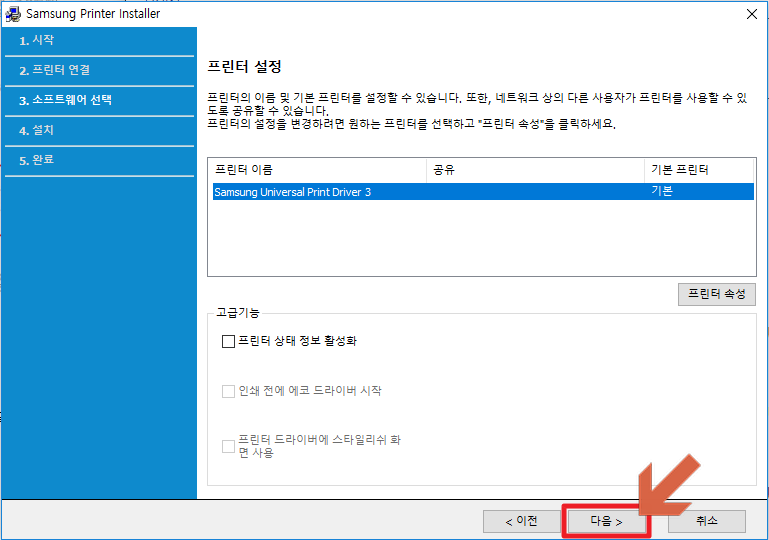Close the Samsung Printer Installer window
The width and height of the screenshot is (769, 540).
751,14
